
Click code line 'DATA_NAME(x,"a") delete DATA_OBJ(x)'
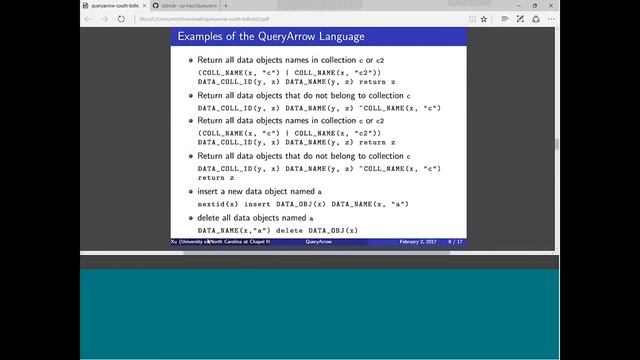(278, 231)
